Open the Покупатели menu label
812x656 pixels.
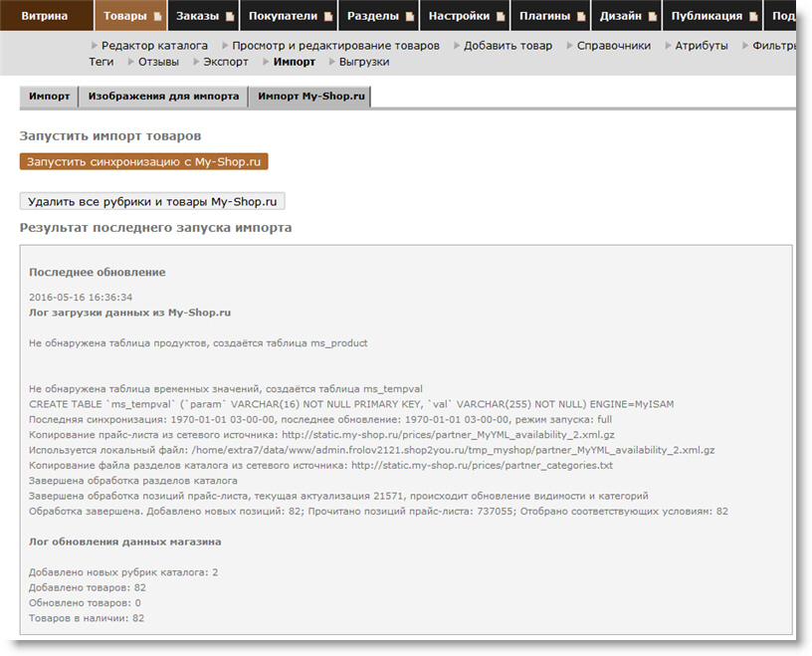(283, 16)
